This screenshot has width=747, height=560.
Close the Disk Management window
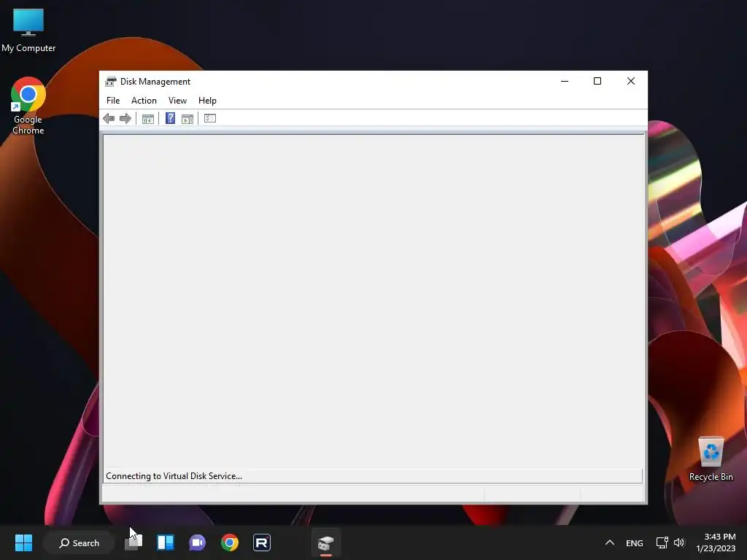(x=631, y=82)
